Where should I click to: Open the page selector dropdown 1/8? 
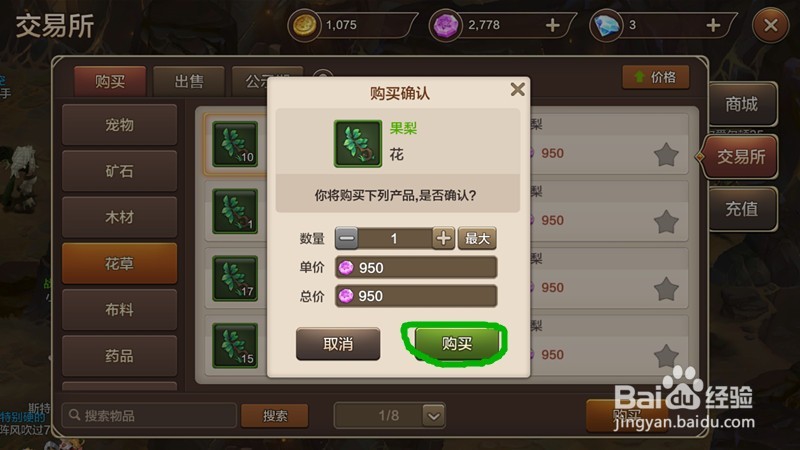click(x=434, y=416)
